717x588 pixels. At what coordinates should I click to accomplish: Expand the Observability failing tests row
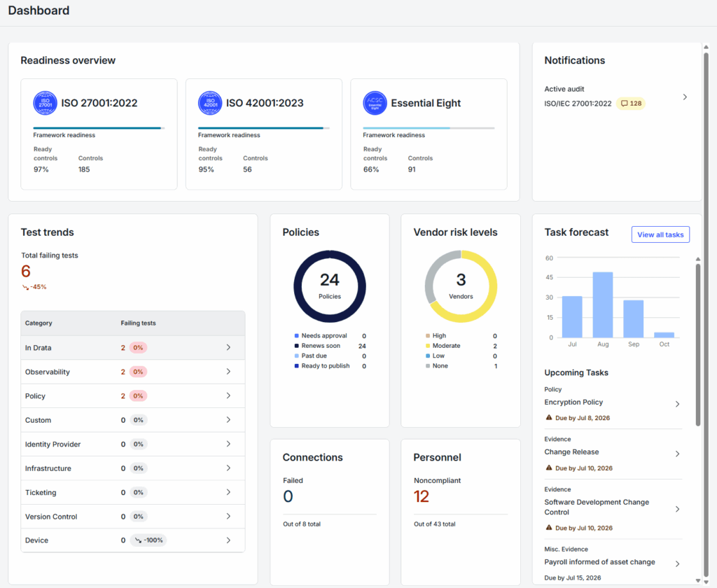point(132,372)
